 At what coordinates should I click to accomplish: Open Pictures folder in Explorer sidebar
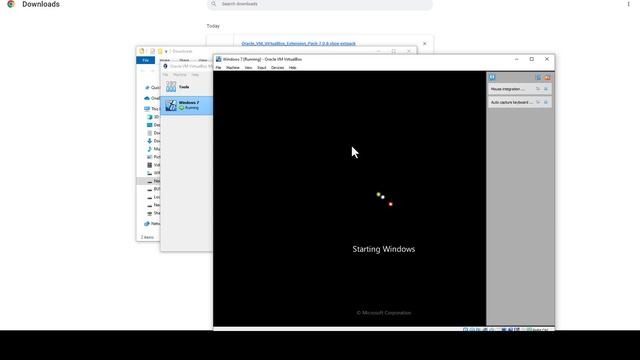(x=153, y=157)
